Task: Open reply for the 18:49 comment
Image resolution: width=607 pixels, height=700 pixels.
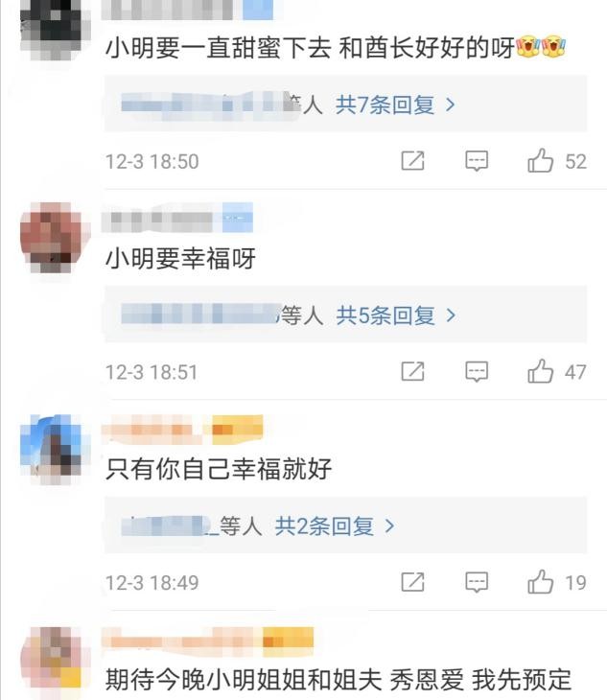Action: (477, 582)
